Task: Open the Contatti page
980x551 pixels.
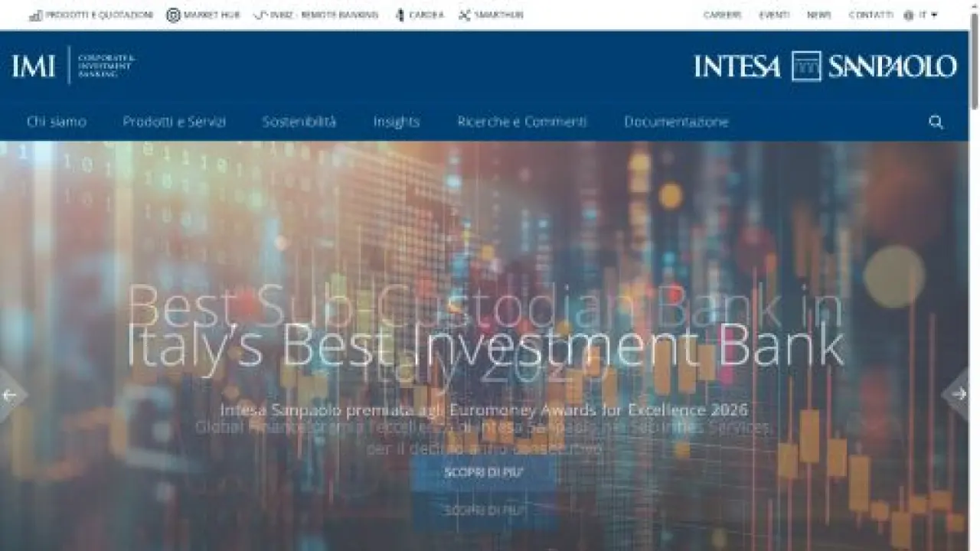Action: pos(871,15)
